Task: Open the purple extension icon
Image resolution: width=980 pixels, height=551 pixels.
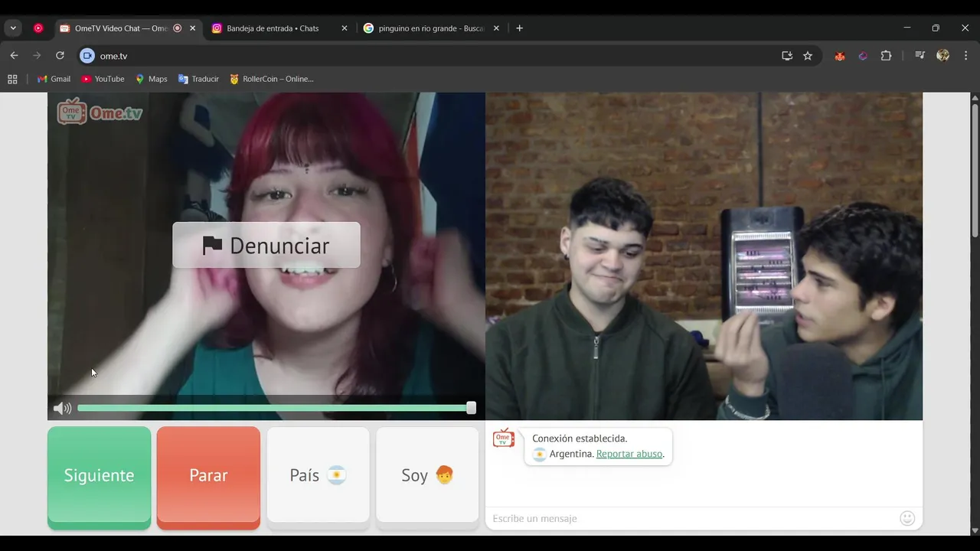Action: 863,56
